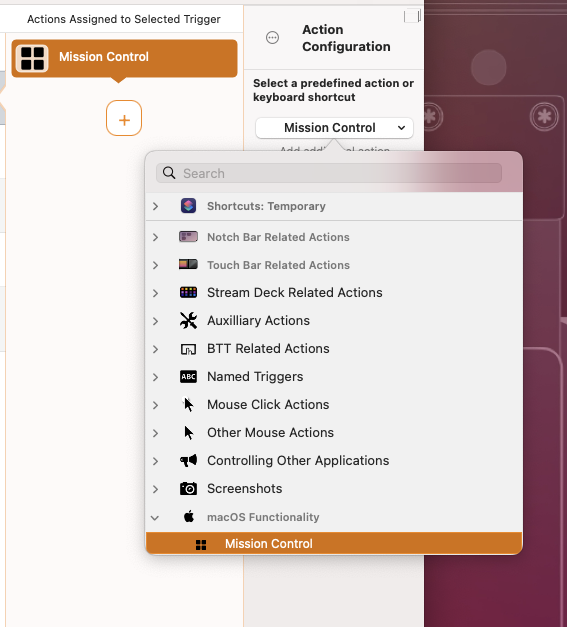Expand Auxilliary Actions chevron
567x627 pixels.
tap(155, 321)
